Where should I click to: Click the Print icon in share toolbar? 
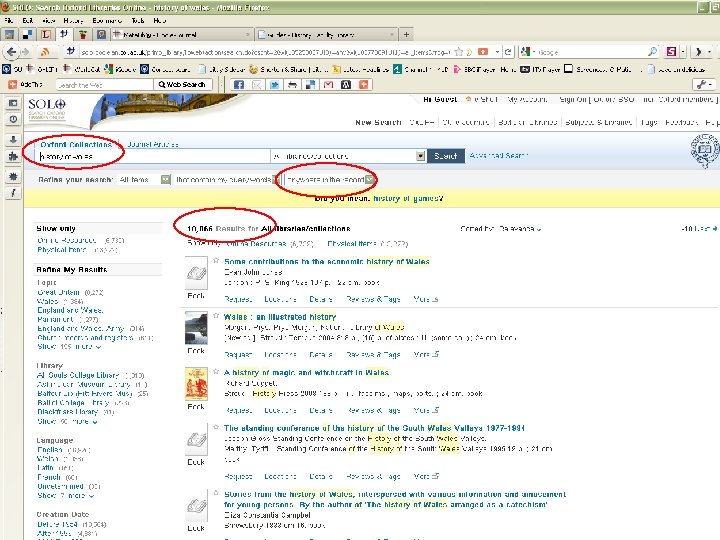tap(292, 84)
